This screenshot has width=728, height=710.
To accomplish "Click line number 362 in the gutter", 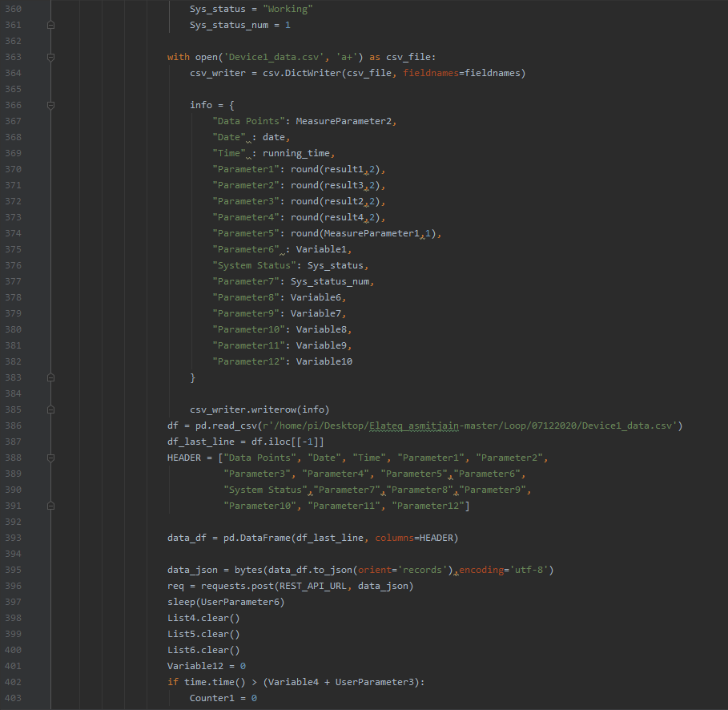I will coord(13,41).
